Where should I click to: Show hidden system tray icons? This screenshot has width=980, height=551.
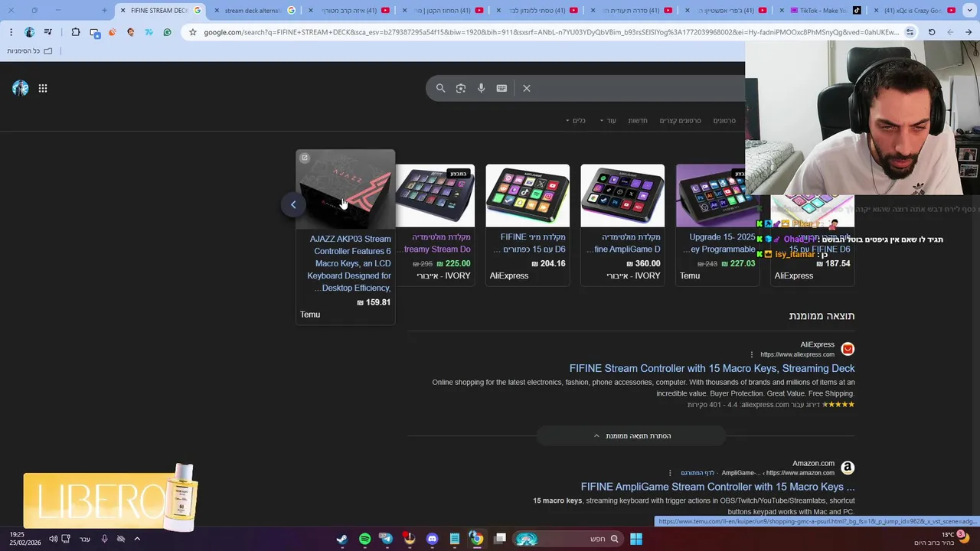tap(137, 539)
